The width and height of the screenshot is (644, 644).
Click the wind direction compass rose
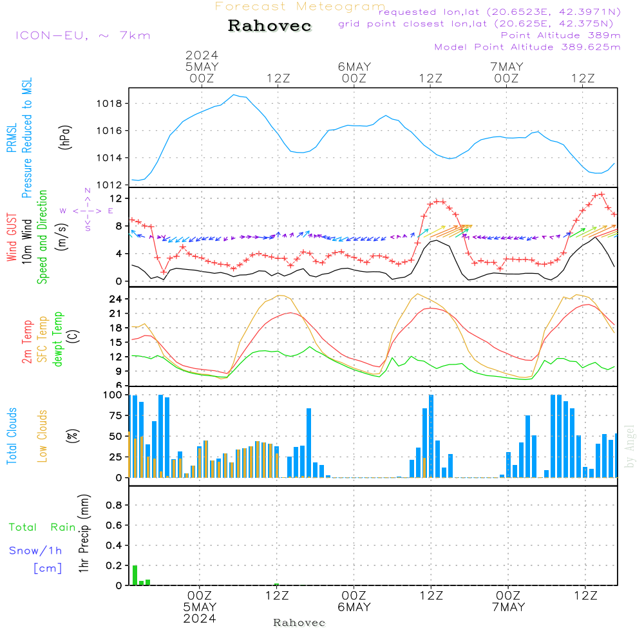pos(87,210)
